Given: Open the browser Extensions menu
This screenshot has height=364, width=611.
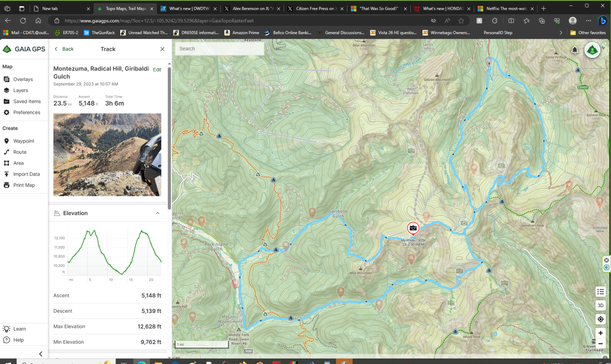Looking at the screenshot, I should (494, 21).
